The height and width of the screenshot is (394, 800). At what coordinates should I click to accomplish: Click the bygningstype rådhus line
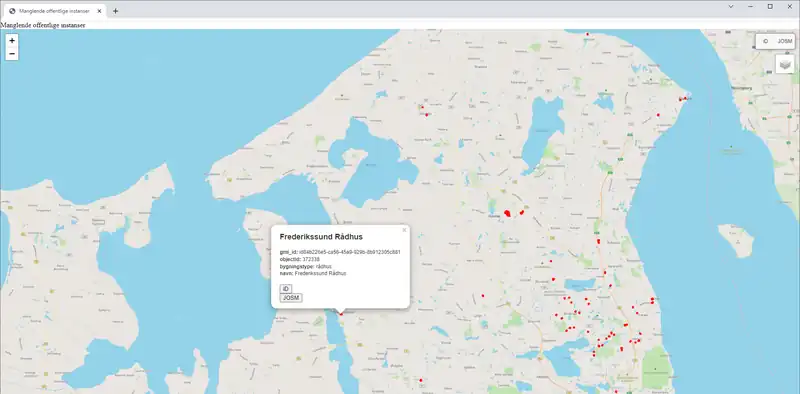[x=306, y=266]
